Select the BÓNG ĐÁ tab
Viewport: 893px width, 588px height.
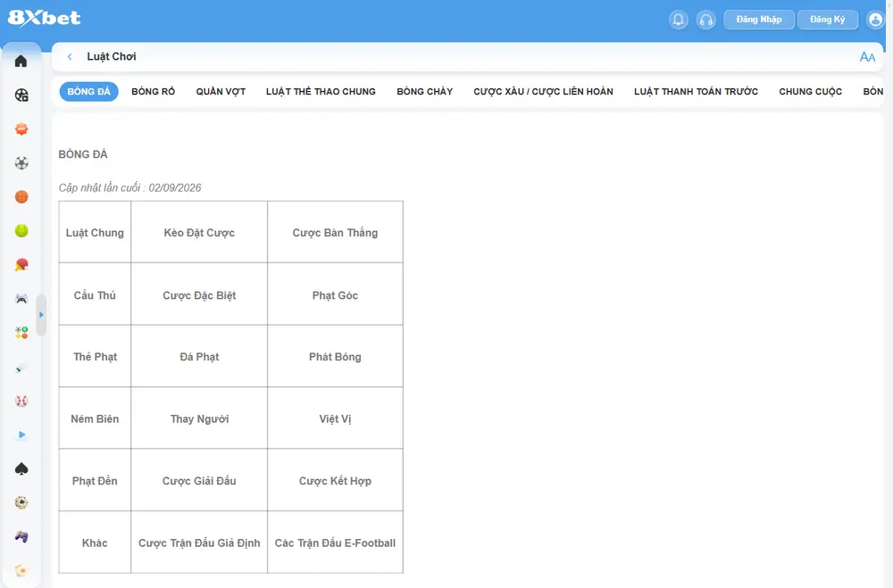[88, 92]
